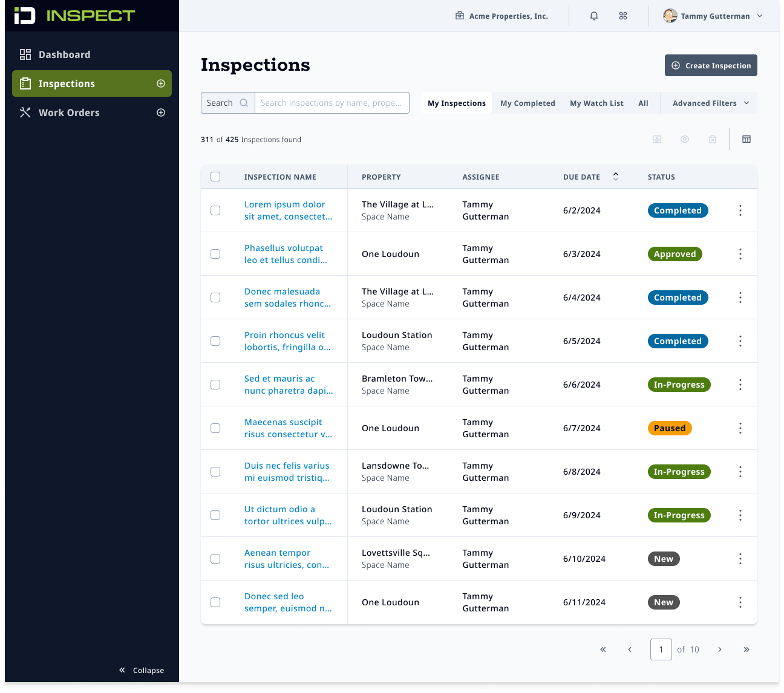This screenshot has width=784, height=693.
Task: Open row menu for Proin rhoncus velit
Action: (x=740, y=341)
